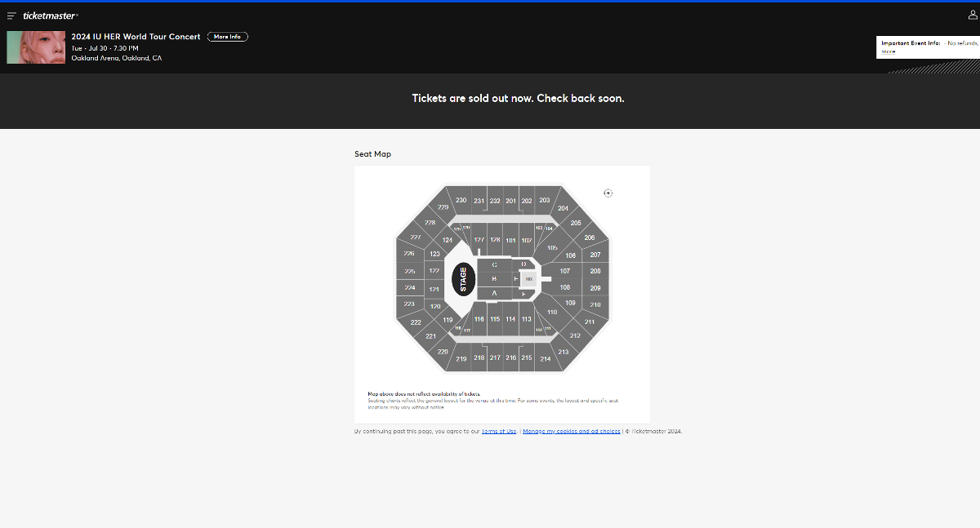The height and width of the screenshot is (528, 980).
Task: Click the date 'Tue · Jul 30 · 7:30 PM'
Action: tap(105, 48)
